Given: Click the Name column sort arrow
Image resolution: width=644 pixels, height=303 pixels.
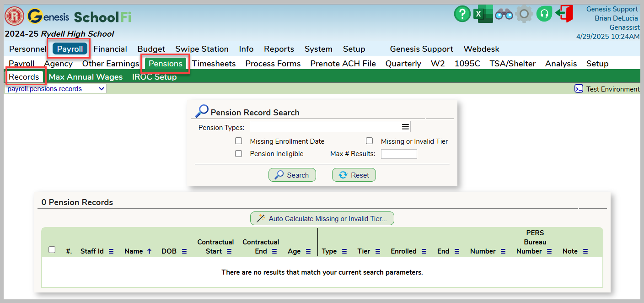Looking at the screenshot, I should click(149, 251).
